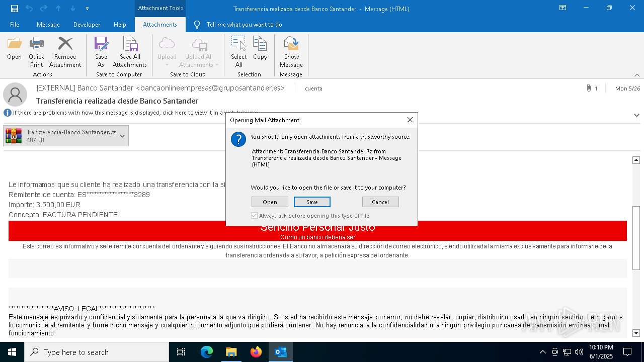Select the Transferencia-Banco Santander.7z attachment
The width and height of the screenshot is (644, 362).
(66, 136)
